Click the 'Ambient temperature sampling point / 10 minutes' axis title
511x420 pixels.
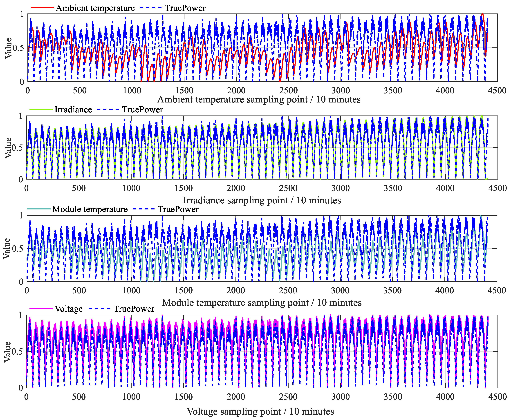(259, 99)
